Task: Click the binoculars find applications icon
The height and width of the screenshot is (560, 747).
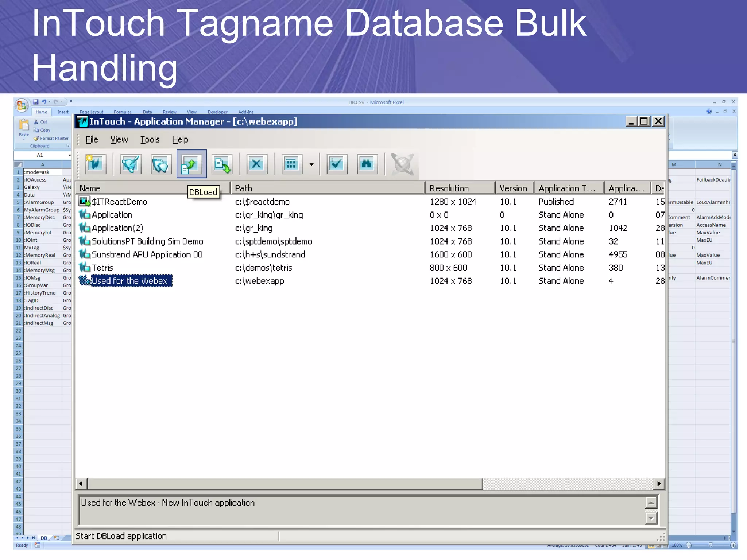Action: 367,164
